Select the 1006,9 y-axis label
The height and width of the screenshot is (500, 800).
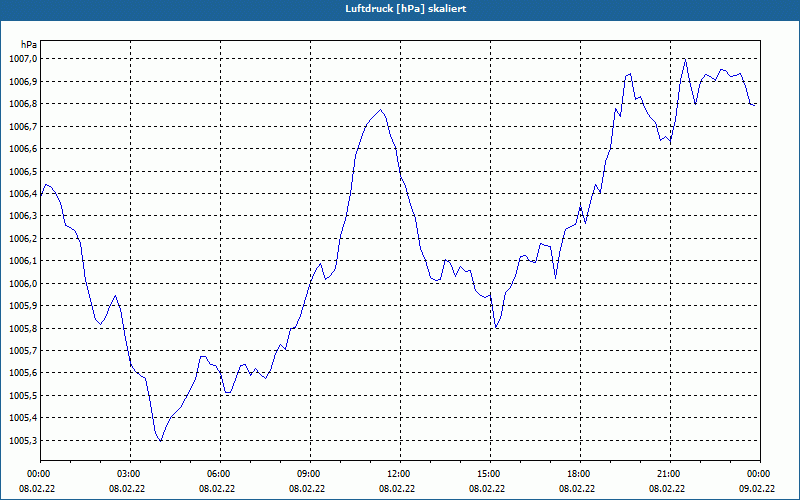[23, 82]
